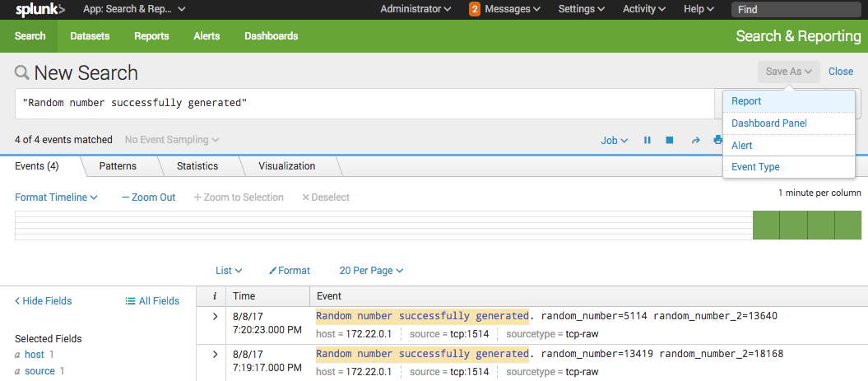Click the print icon
The image size is (868, 381).
[x=717, y=141]
